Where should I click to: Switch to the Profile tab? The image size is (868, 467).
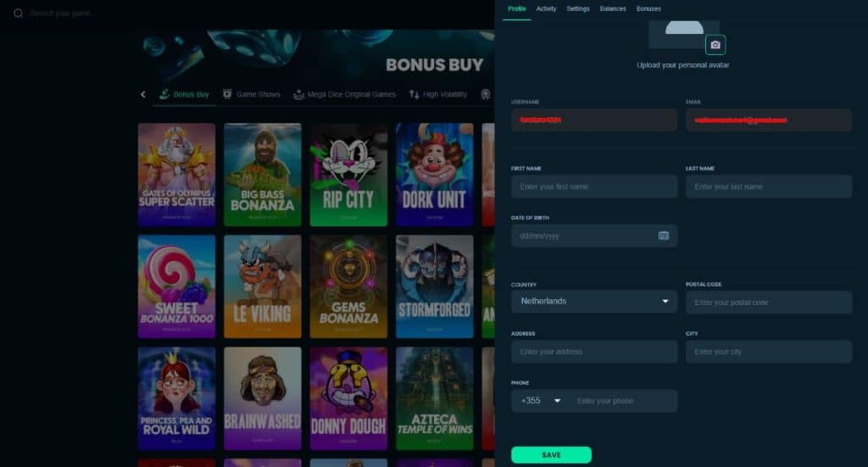(517, 8)
